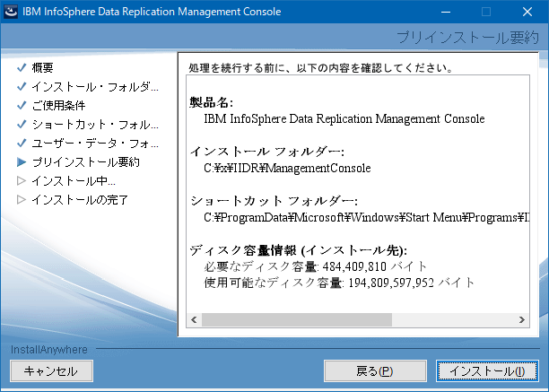The image size is (549, 392).
Task: Click the 使用可能なディスク容量 194,809,597,952 line
Action: (339, 283)
